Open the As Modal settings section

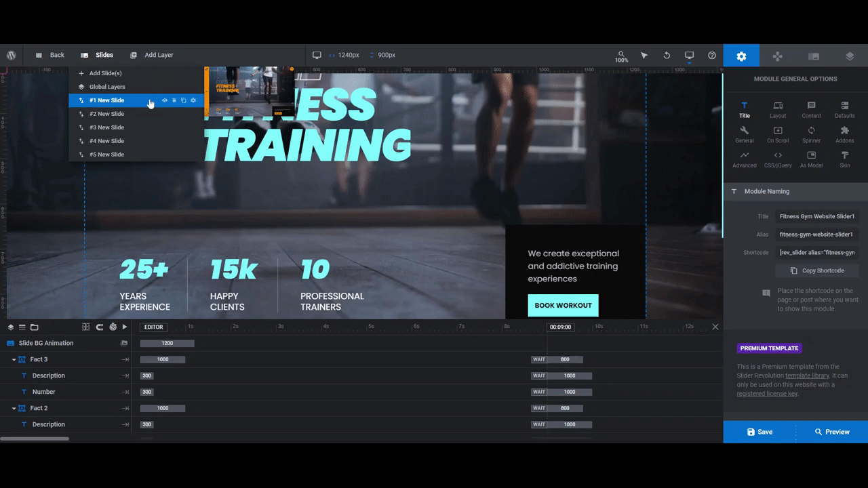(811, 160)
